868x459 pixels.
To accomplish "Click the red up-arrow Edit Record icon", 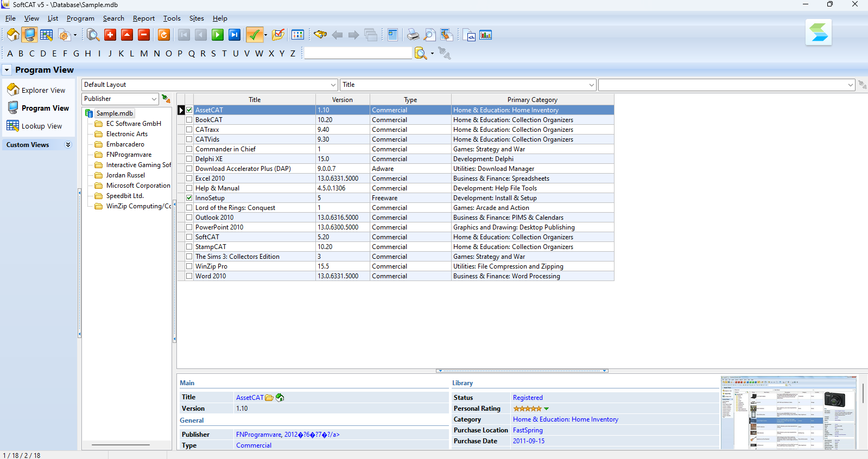I will 127,35.
